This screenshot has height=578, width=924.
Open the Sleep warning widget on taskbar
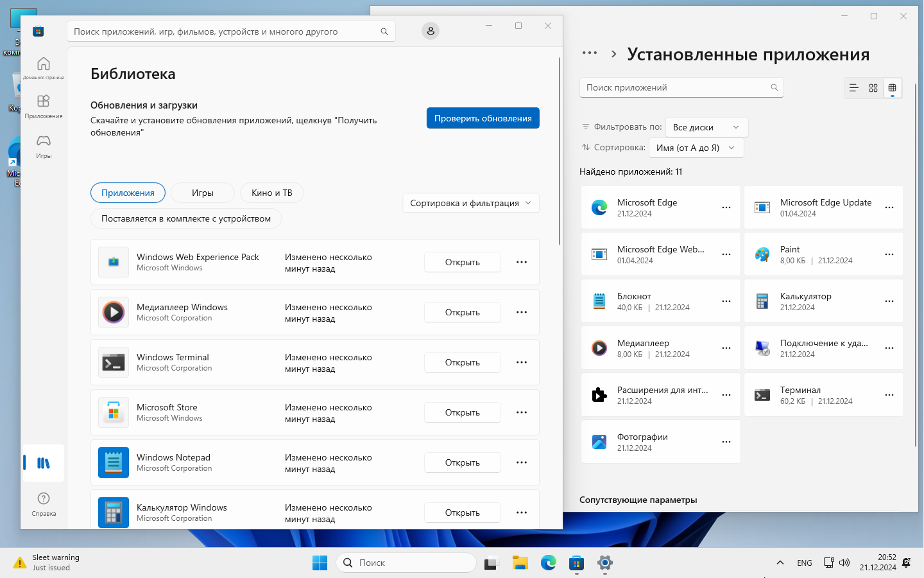(x=46, y=563)
